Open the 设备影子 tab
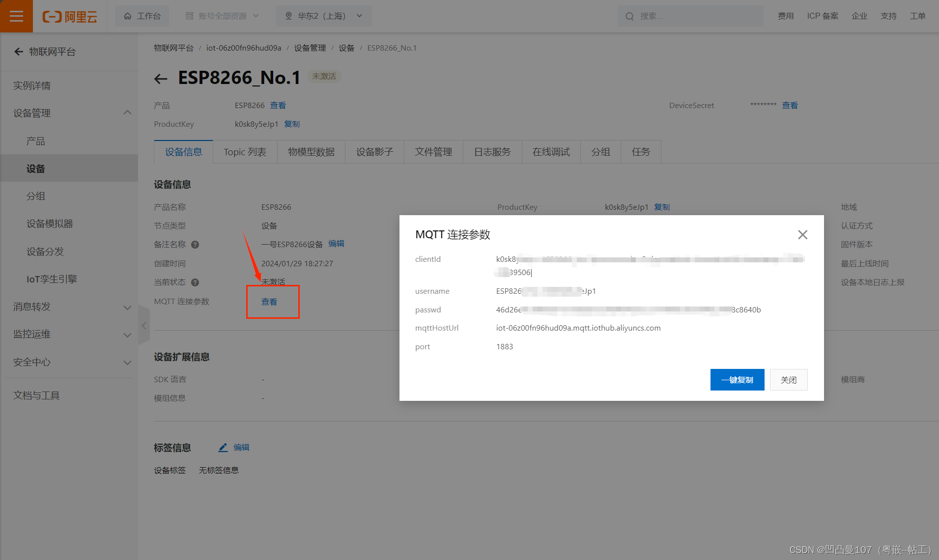 pyautogui.click(x=374, y=152)
